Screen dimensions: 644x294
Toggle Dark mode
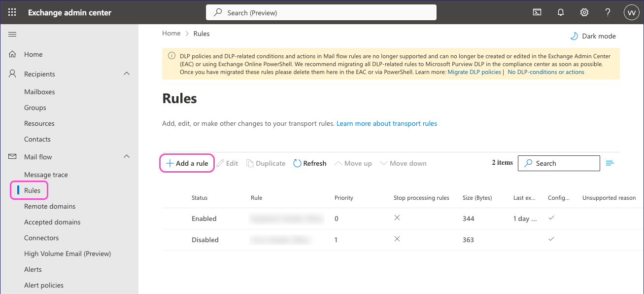coord(593,36)
